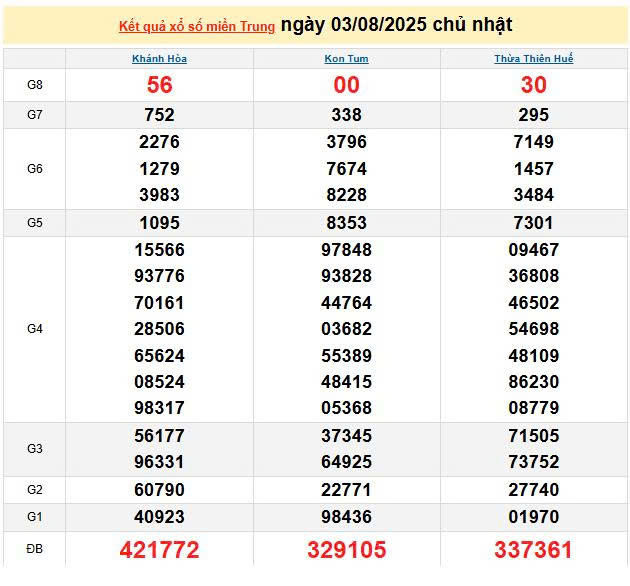Click the G4 row label
Viewport: 630px width, 586px height.
point(35,329)
